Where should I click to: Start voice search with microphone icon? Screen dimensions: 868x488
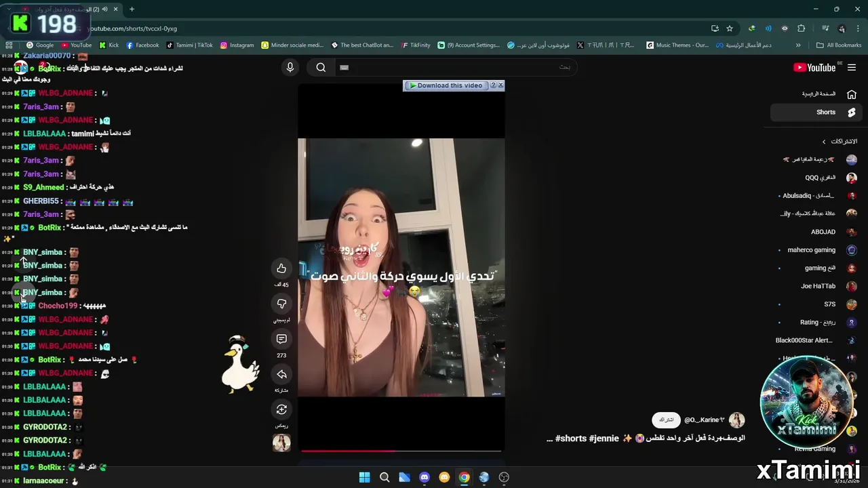point(290,67)
